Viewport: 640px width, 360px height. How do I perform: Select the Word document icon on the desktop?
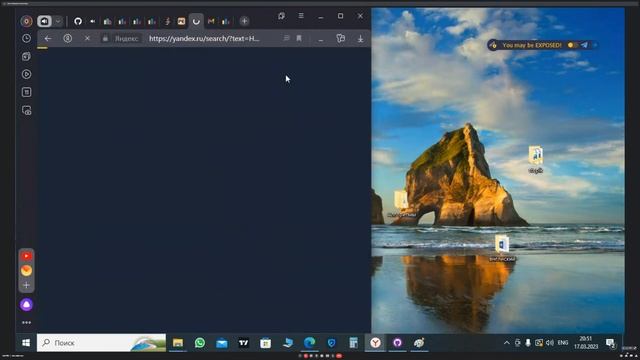click(x=502, y=247)
